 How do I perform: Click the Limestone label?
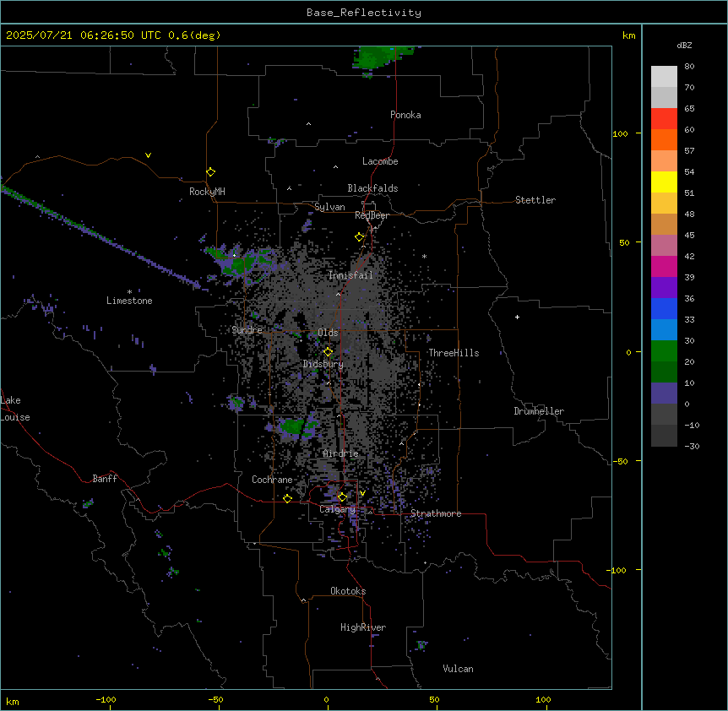tap(129, 301)
